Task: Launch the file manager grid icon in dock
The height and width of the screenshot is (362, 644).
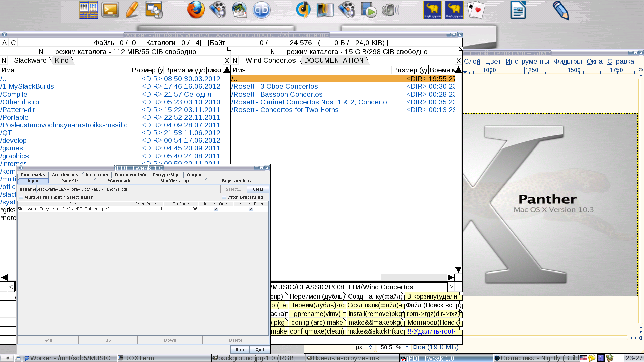Action: [89, 10]
